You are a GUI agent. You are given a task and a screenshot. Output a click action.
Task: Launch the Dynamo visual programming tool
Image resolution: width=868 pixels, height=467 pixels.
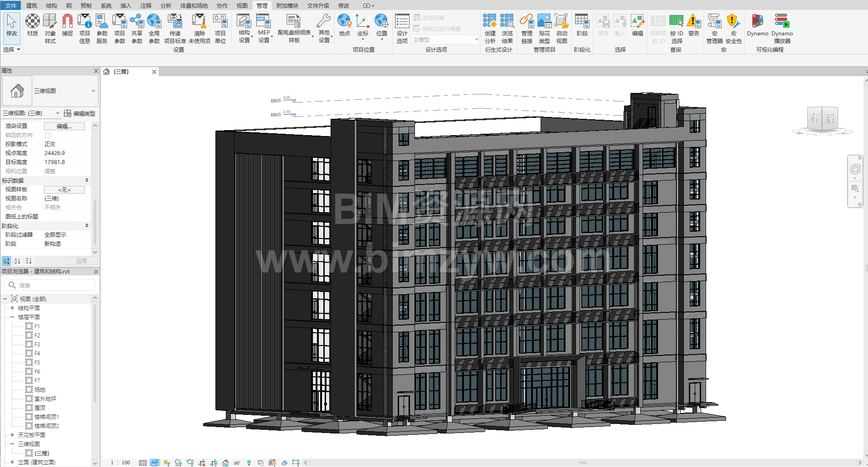[x=757, y=25]
